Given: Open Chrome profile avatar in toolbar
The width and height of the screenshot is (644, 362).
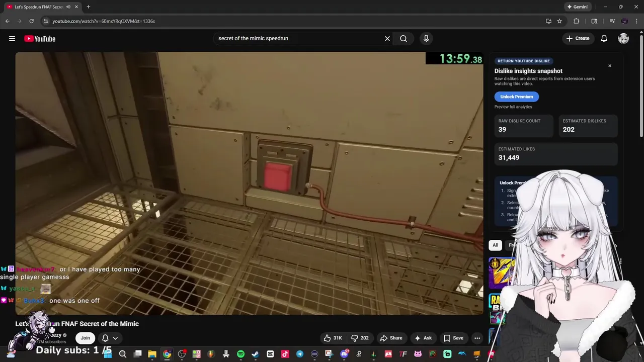Looking at the screenshot, I should (624, 21).
